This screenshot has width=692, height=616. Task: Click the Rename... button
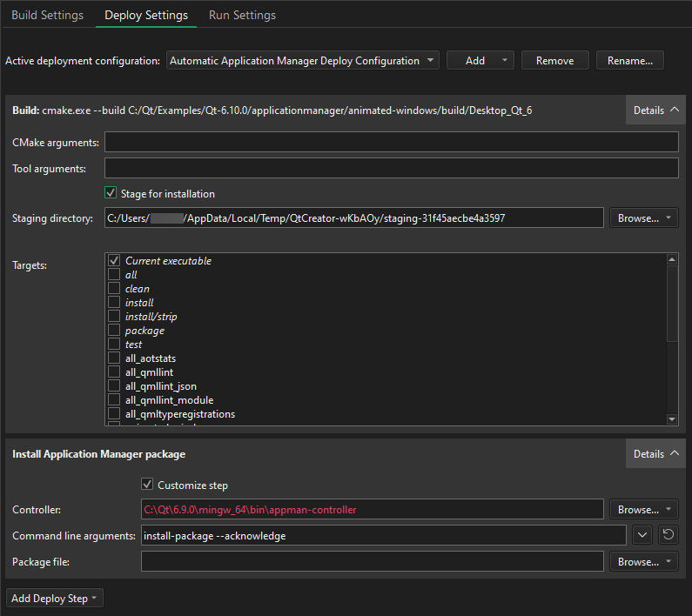click(629, 61)
